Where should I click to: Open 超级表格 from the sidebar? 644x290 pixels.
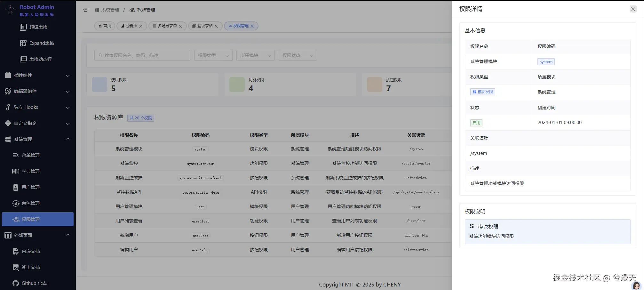(38, 27)
